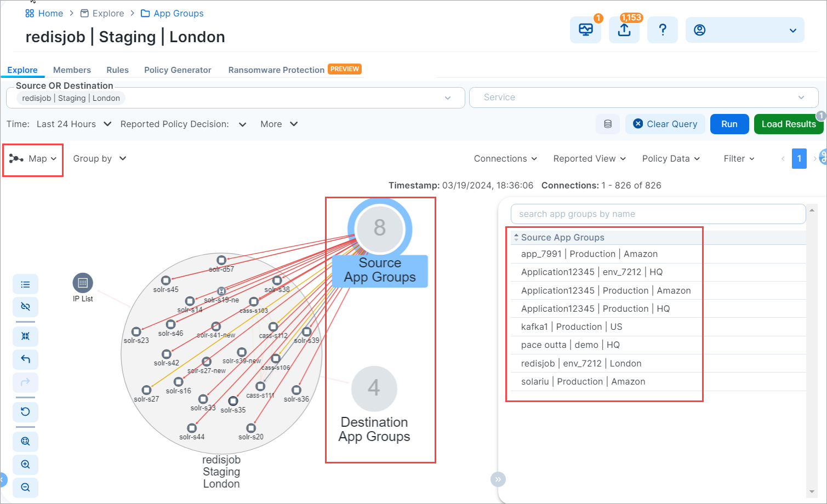
Task: Click the blue Source App Groups circle
Action: [x=379, y=228]
